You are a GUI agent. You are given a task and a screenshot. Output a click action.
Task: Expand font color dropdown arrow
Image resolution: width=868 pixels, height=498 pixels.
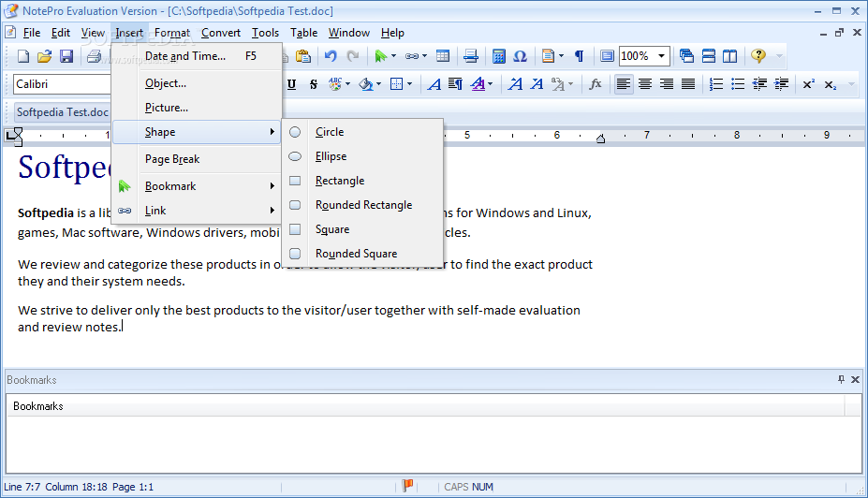[x=491, y=84]
